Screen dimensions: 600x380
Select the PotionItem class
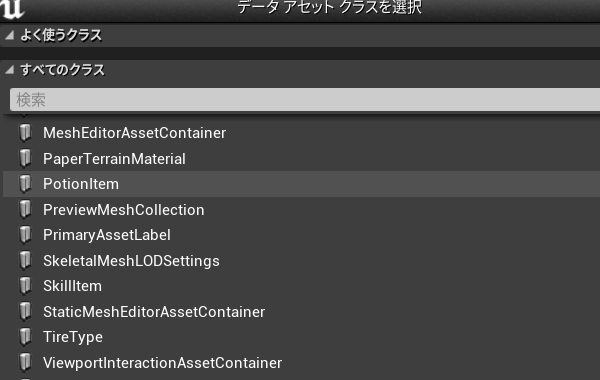coord(302,184)
